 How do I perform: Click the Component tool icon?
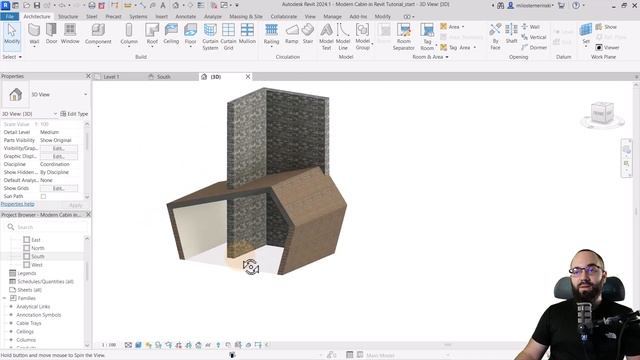click(x=98, y=30)
